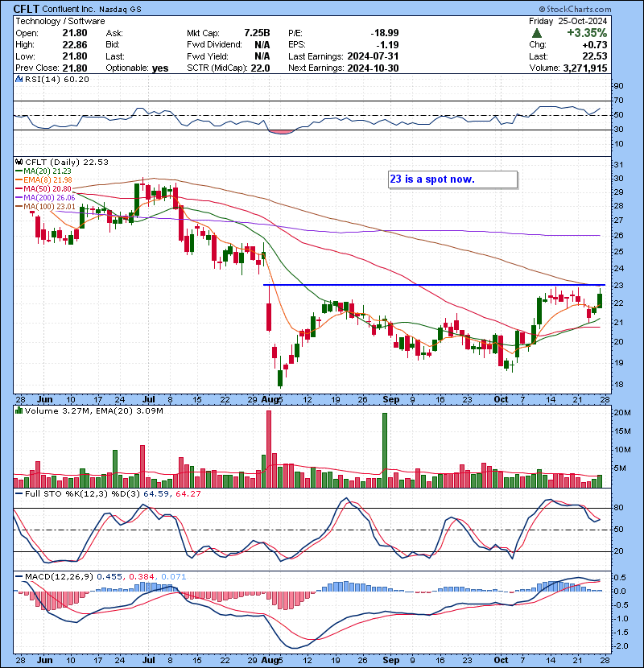Click the Friday 25-Oct-2024 date
This screenshot has width=644, height=668.
[568, 21]
